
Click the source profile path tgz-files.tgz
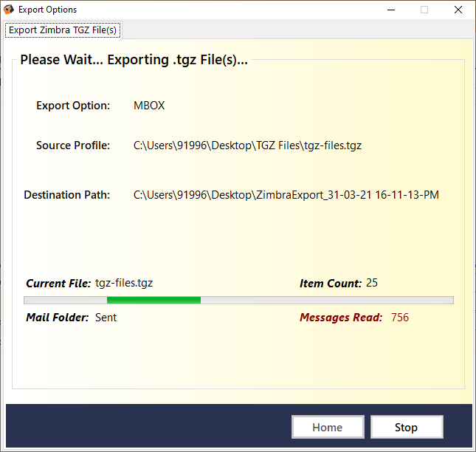247,145
